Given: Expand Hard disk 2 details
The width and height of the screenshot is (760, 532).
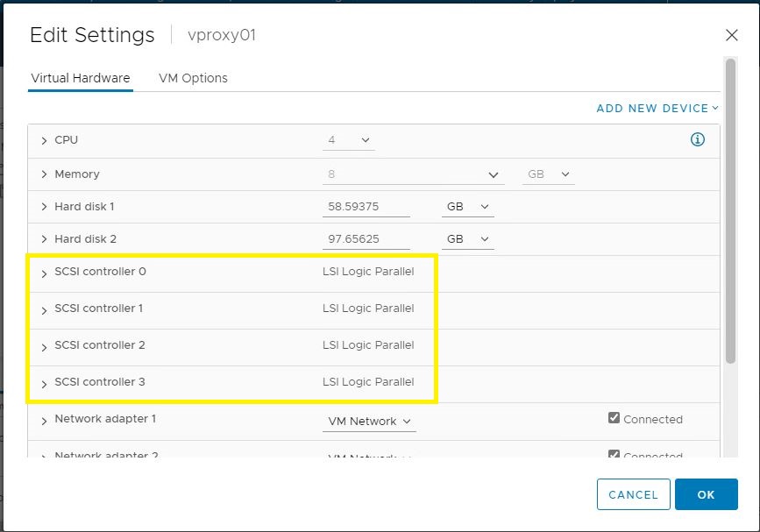Looking at the screenshot, I should (x=44, y=239).
